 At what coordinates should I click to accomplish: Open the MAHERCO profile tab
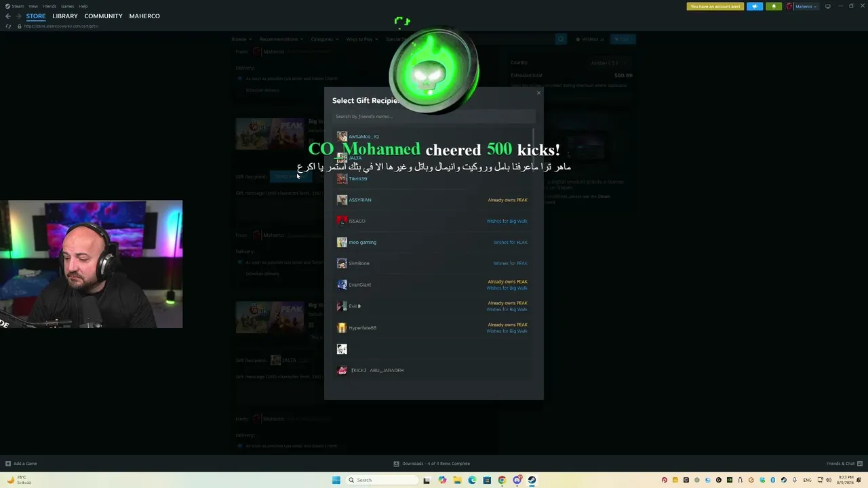(144, 16)
